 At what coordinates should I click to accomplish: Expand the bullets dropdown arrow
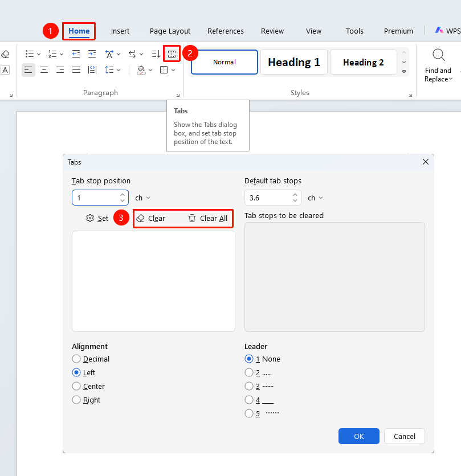tap(39, 54)
